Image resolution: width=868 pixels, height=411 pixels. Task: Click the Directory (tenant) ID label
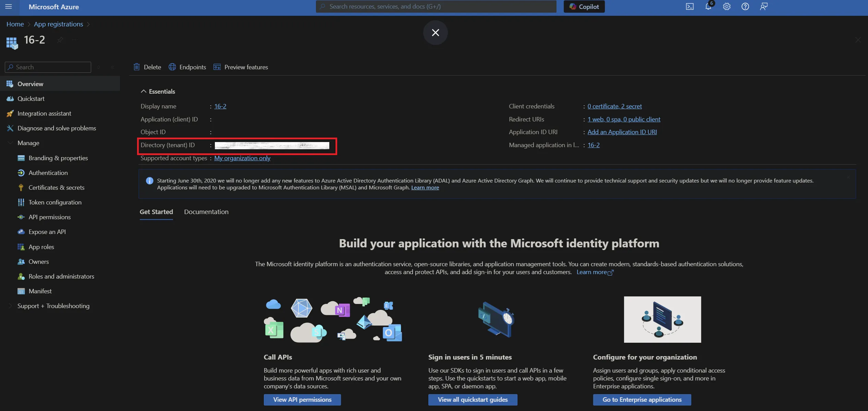168,145
